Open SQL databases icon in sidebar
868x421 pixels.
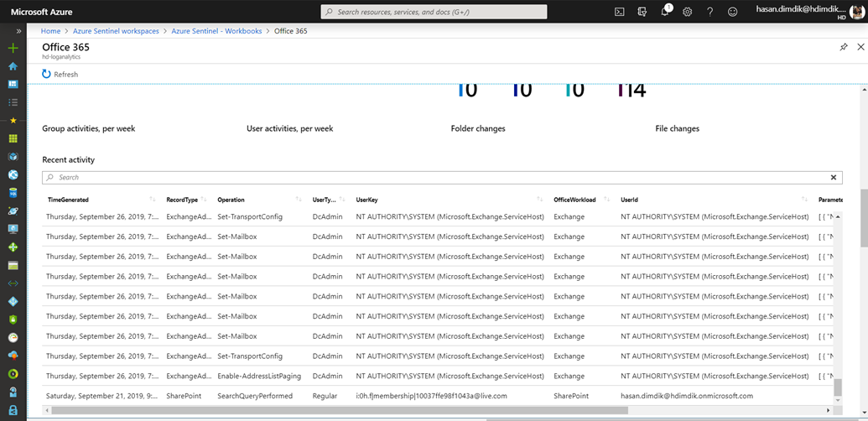(x=13, y=193)
